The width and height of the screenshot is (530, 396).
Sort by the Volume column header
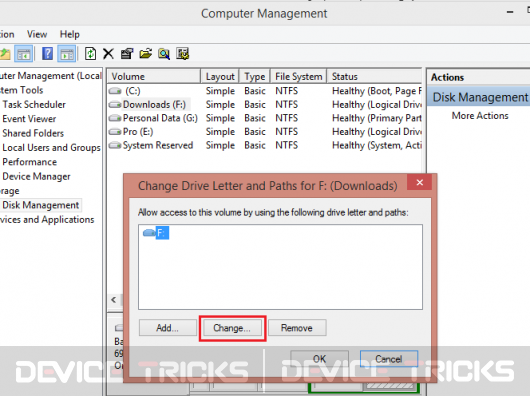coord(154,76)
